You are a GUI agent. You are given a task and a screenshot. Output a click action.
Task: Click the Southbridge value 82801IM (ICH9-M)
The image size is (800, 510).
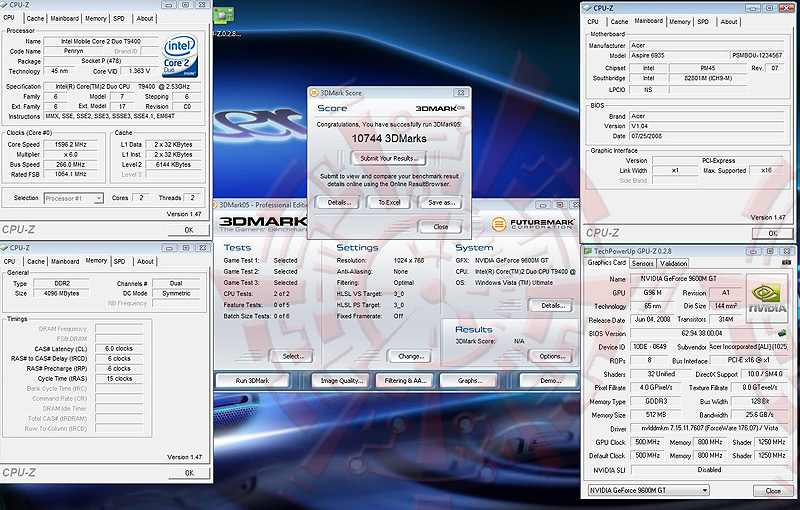point(708,79)
